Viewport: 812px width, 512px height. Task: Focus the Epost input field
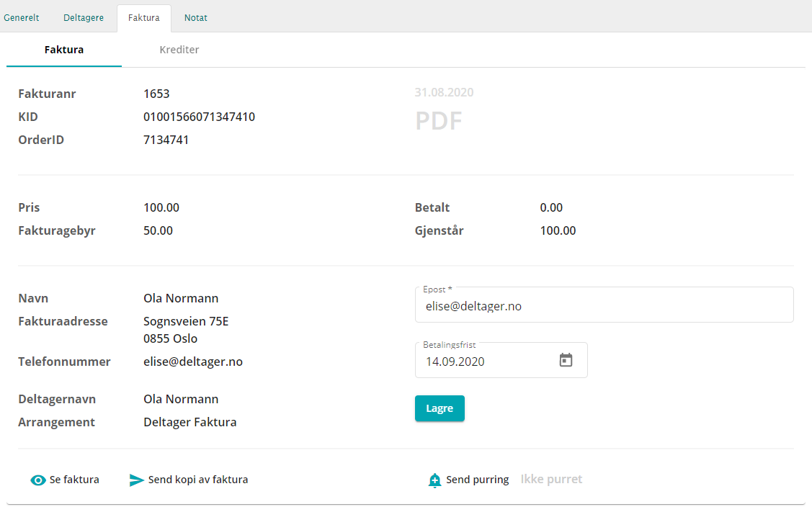tap(604, 305)
